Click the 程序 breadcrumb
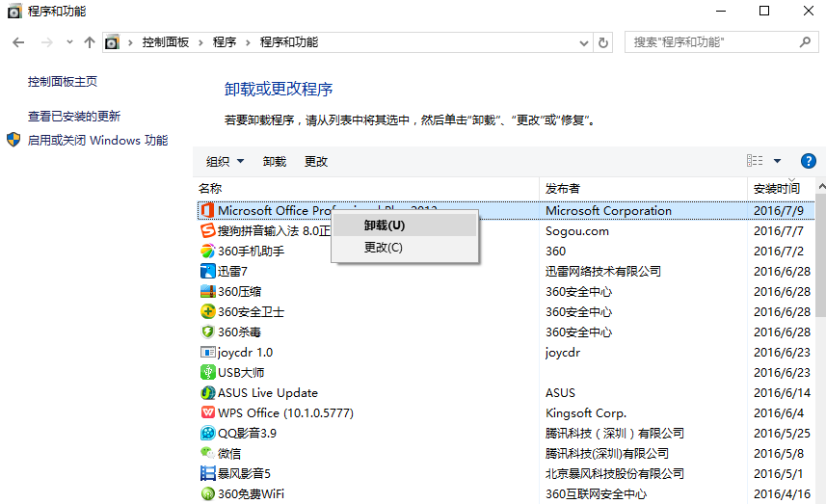Image resolution: width=826 pixels, height=504 pixels. point(225,42)
